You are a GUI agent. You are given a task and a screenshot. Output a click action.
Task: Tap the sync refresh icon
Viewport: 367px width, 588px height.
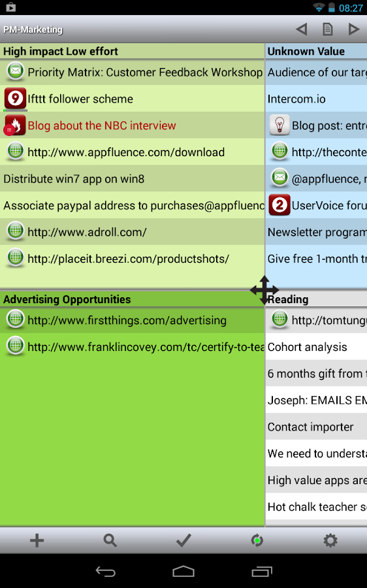click(257, 540)
